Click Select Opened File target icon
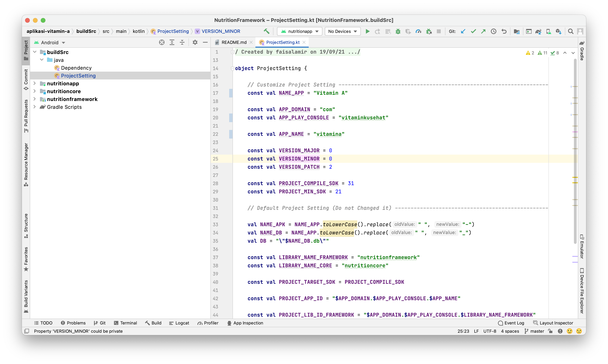Image resolution: width=608 pixels, height=364 pixels. point(162,42)
